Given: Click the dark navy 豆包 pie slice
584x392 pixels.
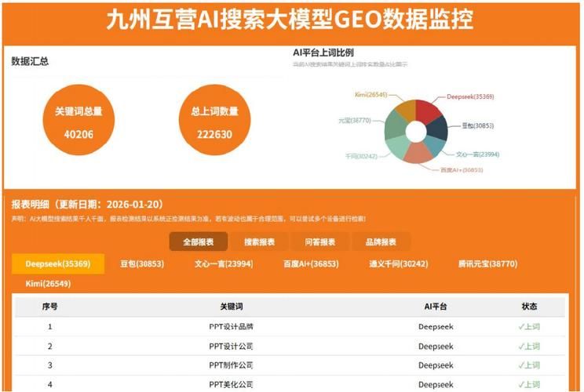Looking at the screenshot, I should pyautogui.click(x=437, y=129).
